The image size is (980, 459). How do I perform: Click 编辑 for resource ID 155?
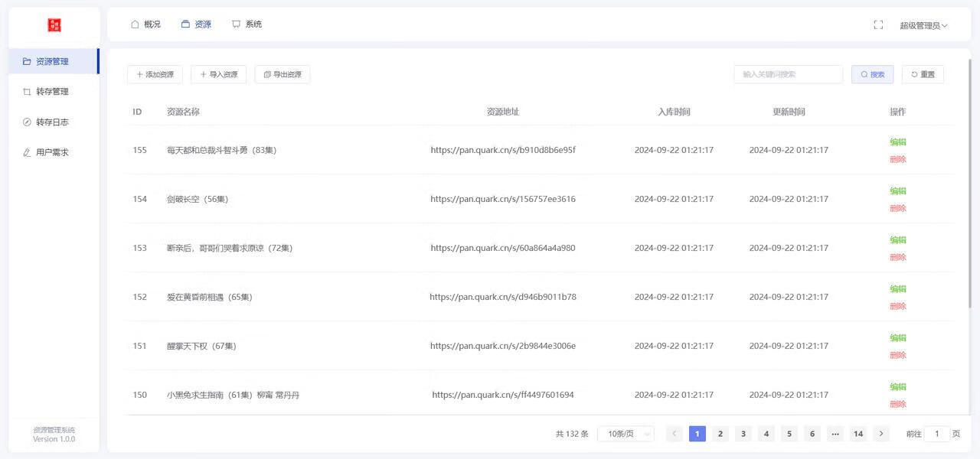pos(897,142)
